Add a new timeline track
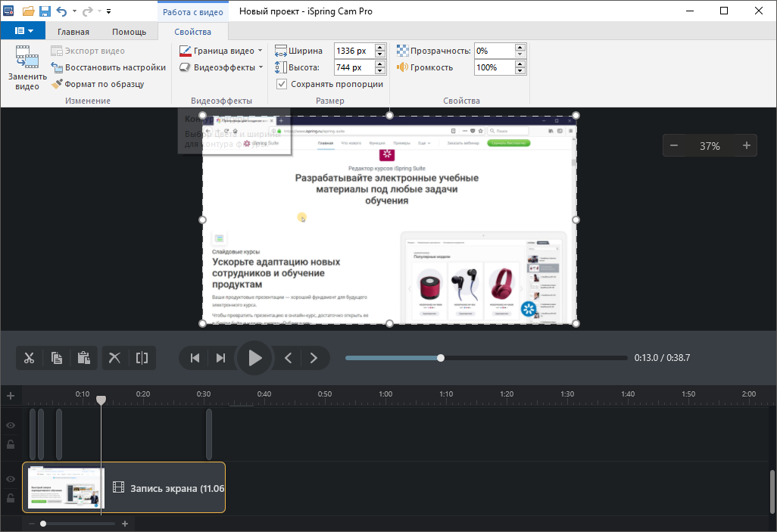Viewport: 777px width, 532px height. coord(11,396)
